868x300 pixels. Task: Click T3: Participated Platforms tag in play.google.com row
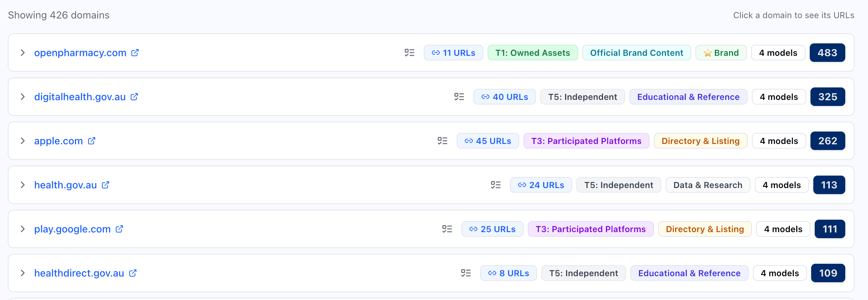point(591,229)
